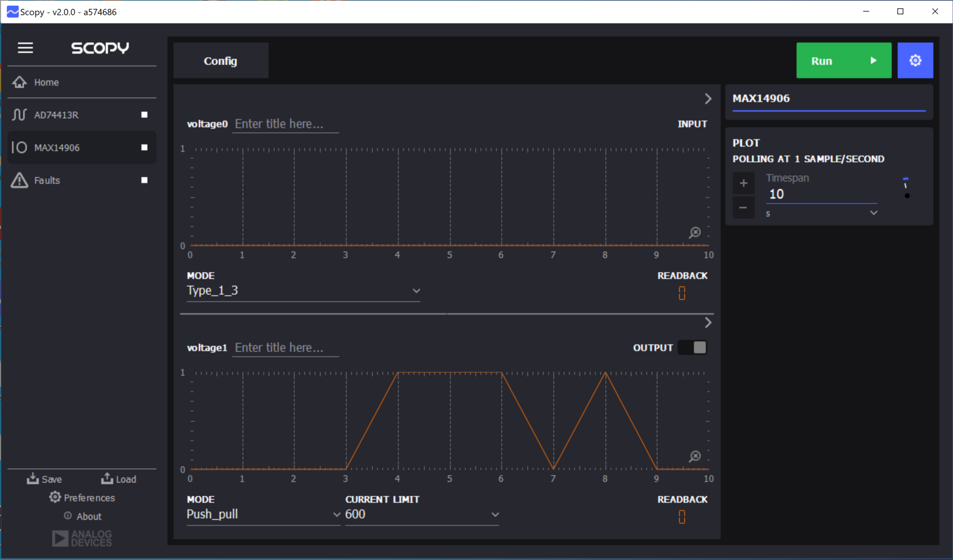Screen dimensions: 953x560
Task: Click the Scopy logo
Action: [100, 48]
